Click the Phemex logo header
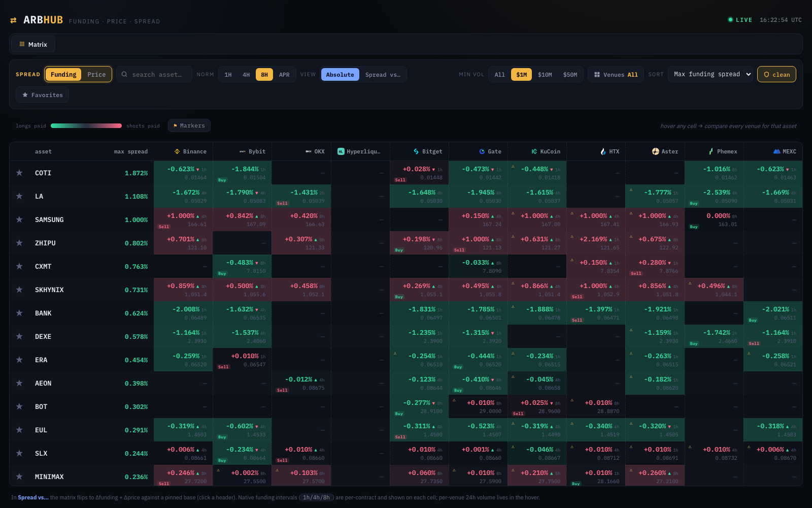Viewport: 812px width, 508px height. [x=711, y=151]
